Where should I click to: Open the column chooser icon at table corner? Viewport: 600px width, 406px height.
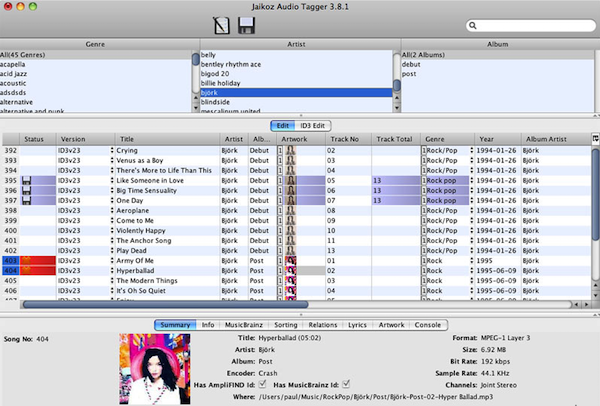point(595,139)
